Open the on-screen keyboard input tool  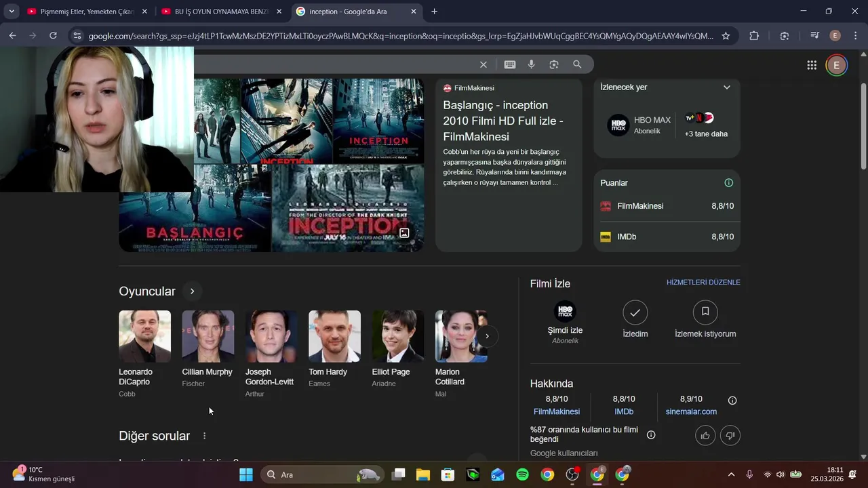click(x=510, y=64)
